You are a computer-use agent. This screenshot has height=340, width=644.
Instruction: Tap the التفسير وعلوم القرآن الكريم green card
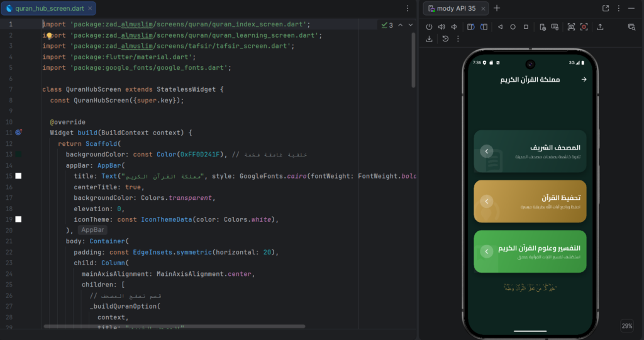pyautogui.click(x=530, y=251)
